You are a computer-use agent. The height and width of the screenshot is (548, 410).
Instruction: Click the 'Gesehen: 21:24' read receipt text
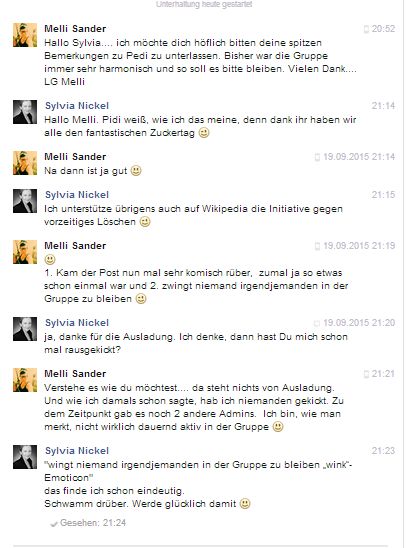coord(93,523)
